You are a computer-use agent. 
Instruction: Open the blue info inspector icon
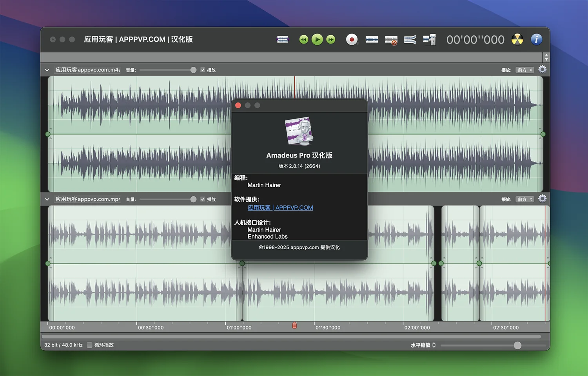(537, 39)
